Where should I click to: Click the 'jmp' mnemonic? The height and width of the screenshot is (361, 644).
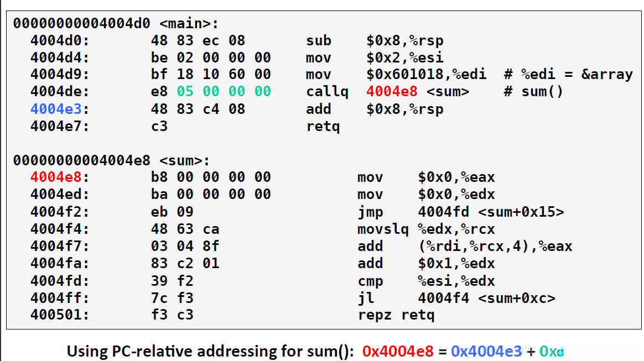371,212
